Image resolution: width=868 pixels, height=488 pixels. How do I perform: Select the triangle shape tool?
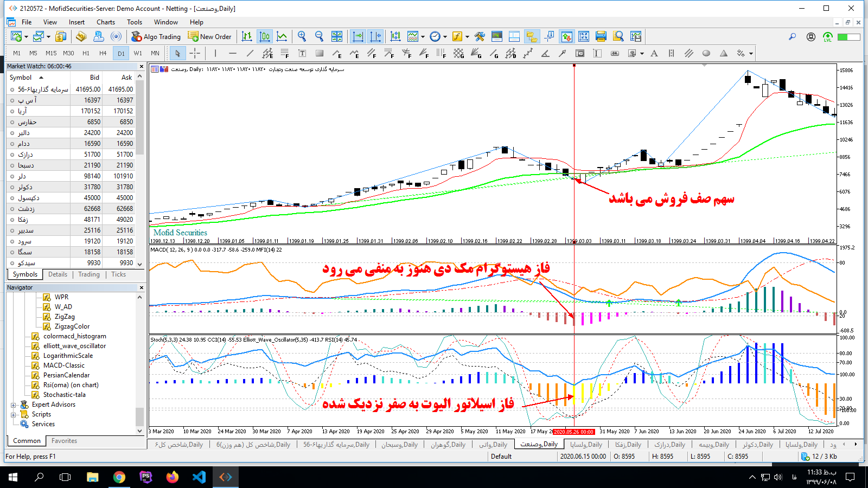click(724, 53)
